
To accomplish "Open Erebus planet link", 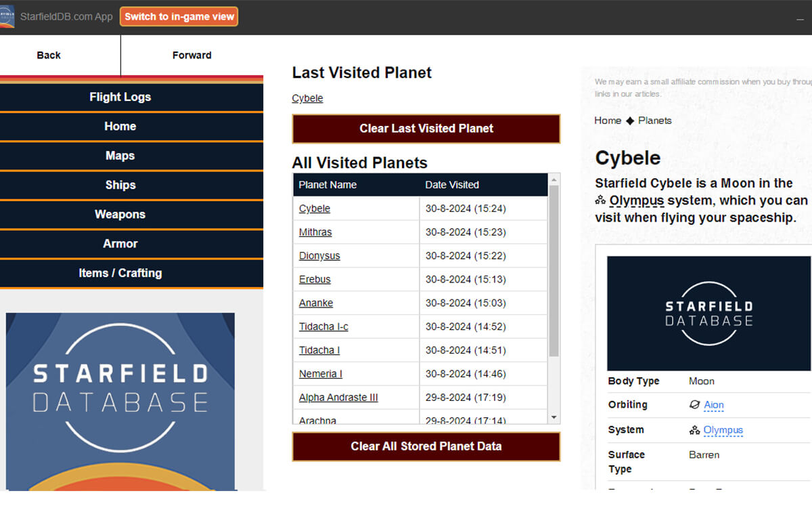I will click(x=315, y=279).
